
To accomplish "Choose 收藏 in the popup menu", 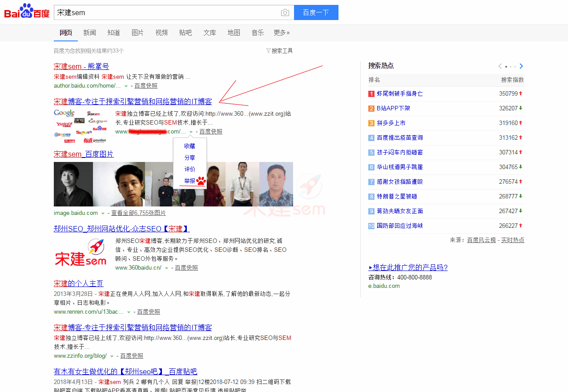I will click(x=190, y=146).
